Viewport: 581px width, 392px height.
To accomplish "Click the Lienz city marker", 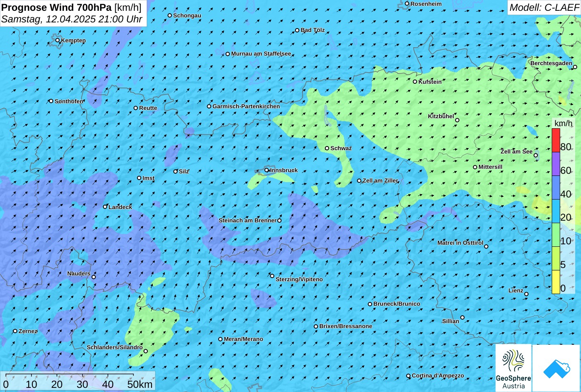I will (x=526, y=294).
